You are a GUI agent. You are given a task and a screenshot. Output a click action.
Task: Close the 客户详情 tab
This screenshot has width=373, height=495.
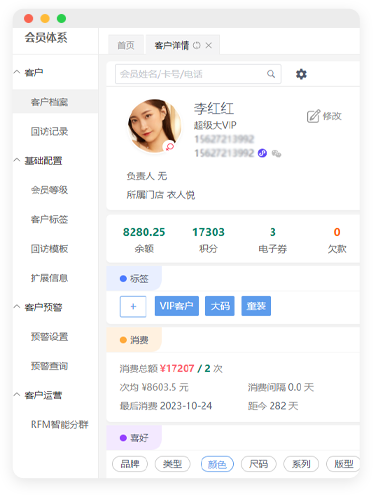[x=209, y=45]
